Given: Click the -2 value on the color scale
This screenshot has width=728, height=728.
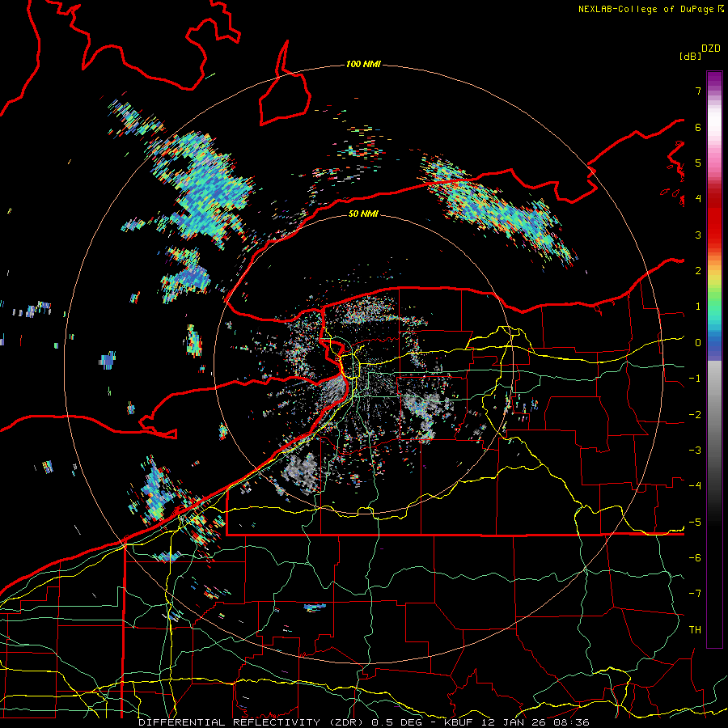Looking at the screenshot, I should 695,415.
